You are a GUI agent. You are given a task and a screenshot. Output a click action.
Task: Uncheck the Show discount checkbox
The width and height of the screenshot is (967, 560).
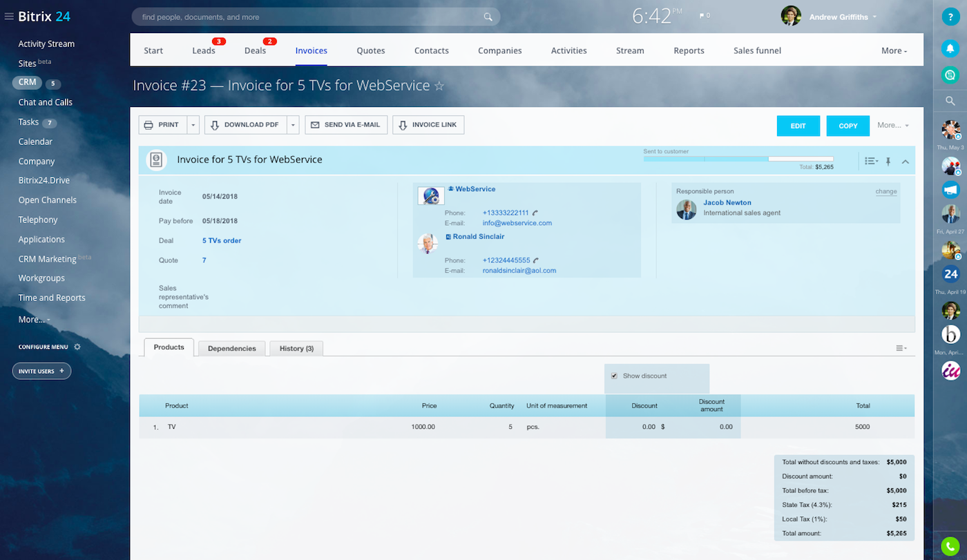[x=614, y=376]
